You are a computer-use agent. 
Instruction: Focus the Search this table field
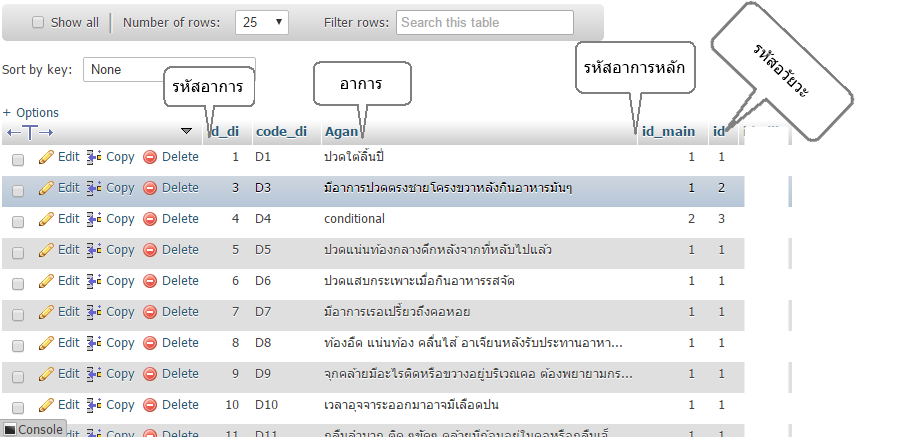pyautogui.click(x=485, y=22)
